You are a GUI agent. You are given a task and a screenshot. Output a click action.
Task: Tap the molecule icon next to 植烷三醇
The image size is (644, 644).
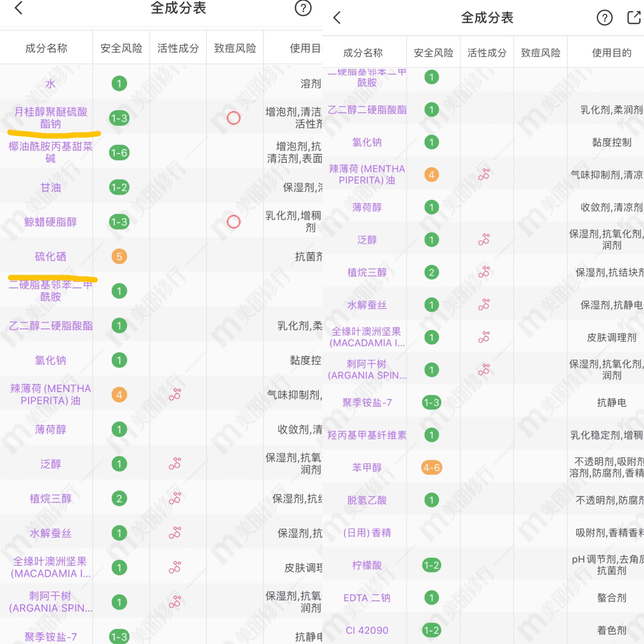(483, 272)
